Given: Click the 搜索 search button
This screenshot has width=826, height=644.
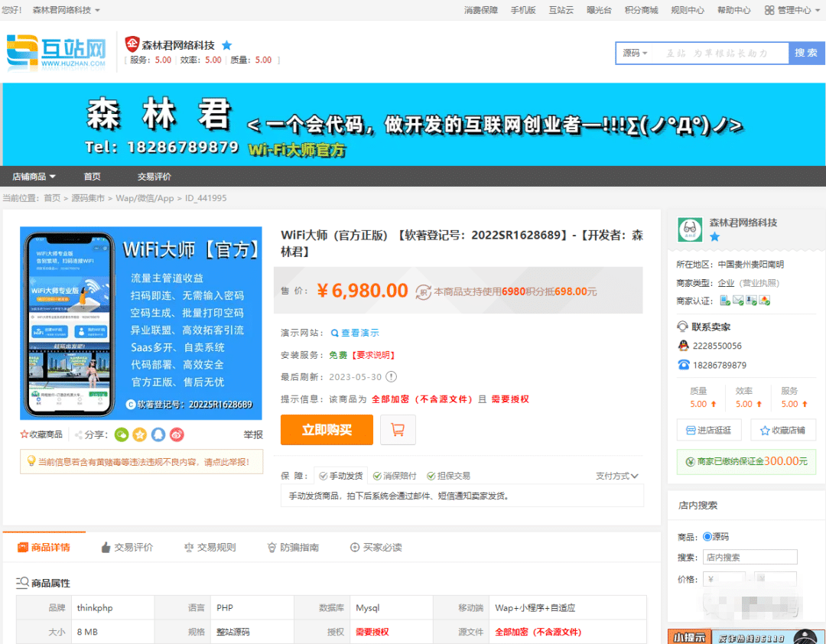Looking at the screenshot, I should coord(807,54).
